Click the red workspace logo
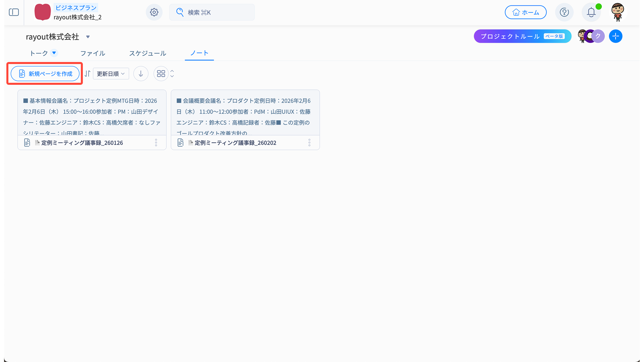This screenshot has height=362, width=644. (x=43, y=12)
